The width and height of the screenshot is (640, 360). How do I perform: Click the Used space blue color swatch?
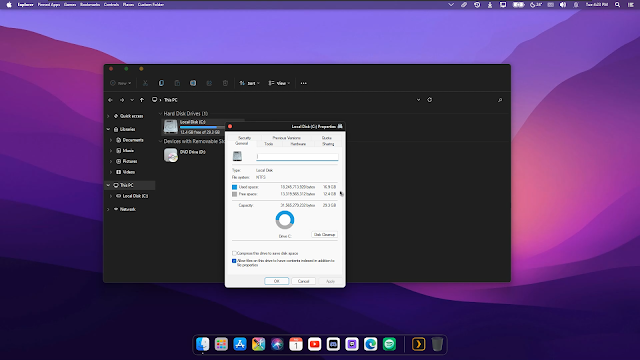coord(234,187)
